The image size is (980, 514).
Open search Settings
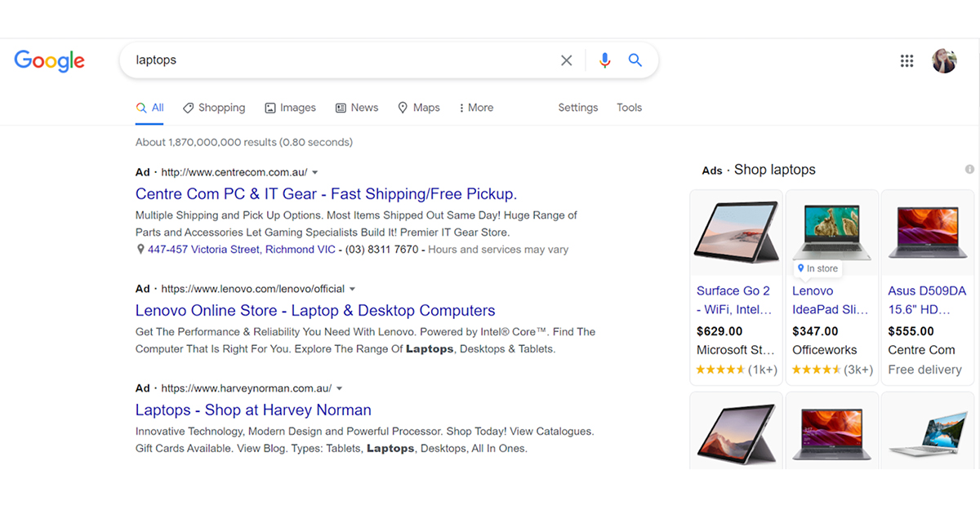(578, 108)
